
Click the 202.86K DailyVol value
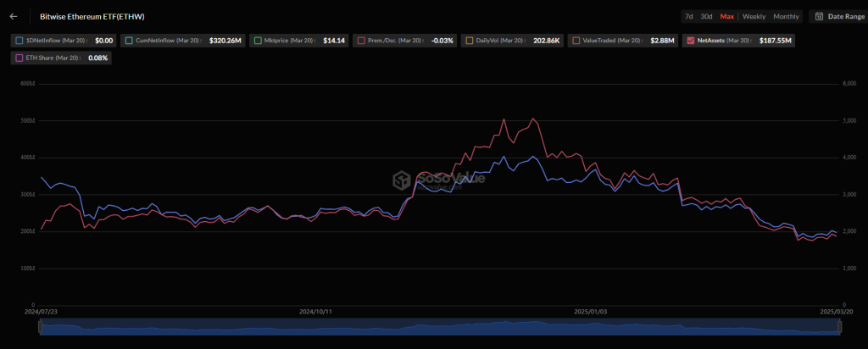coord(545,41)
